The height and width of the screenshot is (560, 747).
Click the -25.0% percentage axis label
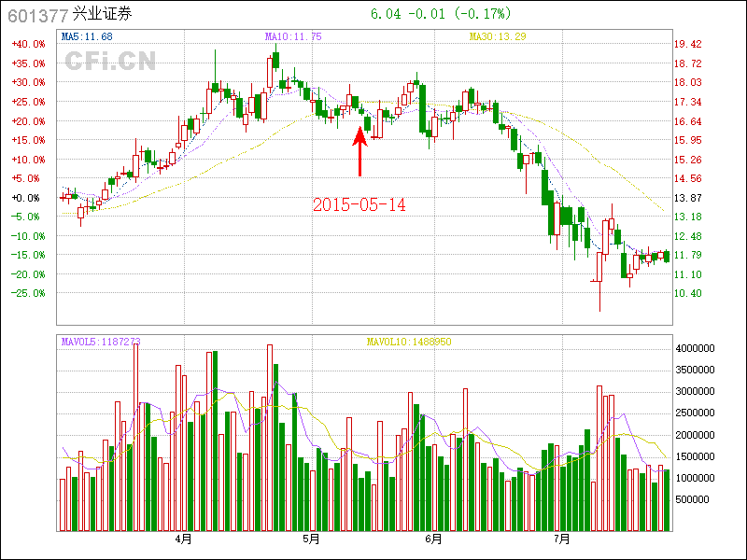point(28,293)
